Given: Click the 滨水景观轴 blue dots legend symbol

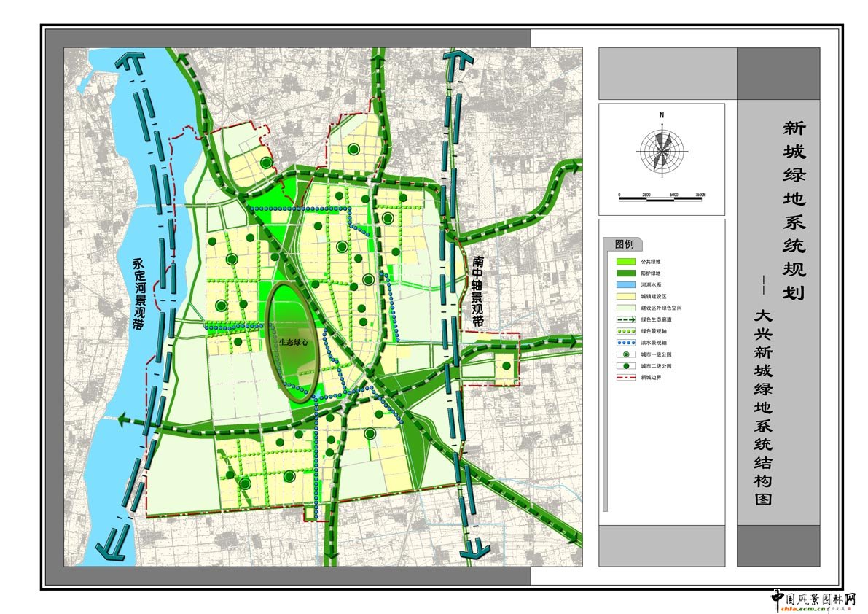Looking at the screenshot, I should 627,343.
